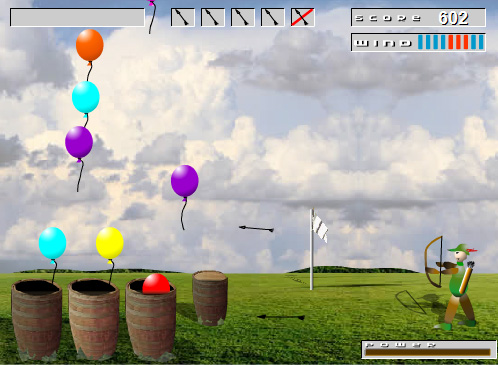Image resolution: width=498 pixels, height=365 pixels.
Task: Pop the red balloon inside the barrel
Action: point(156,284)
